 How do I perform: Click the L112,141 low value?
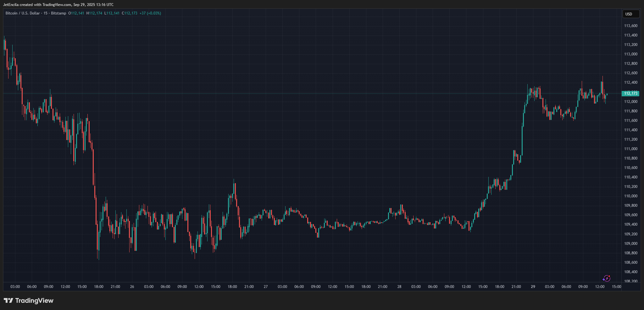point(112,13)
